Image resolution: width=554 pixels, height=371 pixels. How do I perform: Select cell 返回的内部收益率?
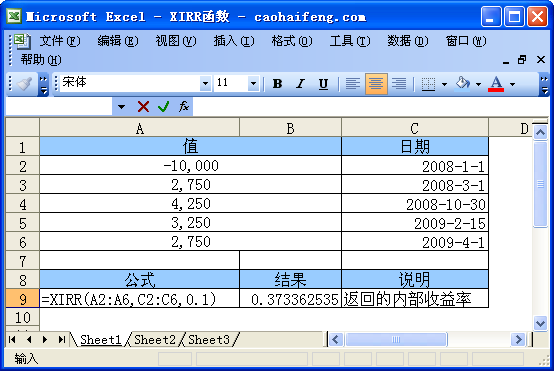coord(415,299)
